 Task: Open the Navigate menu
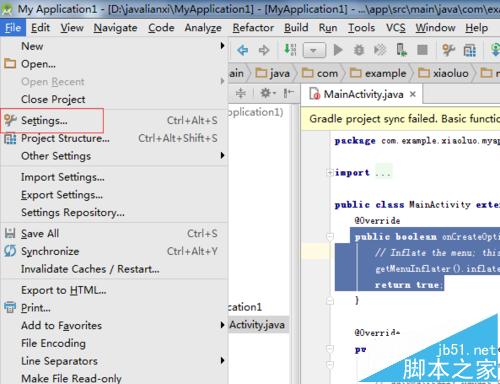click(x=115, y=28)
